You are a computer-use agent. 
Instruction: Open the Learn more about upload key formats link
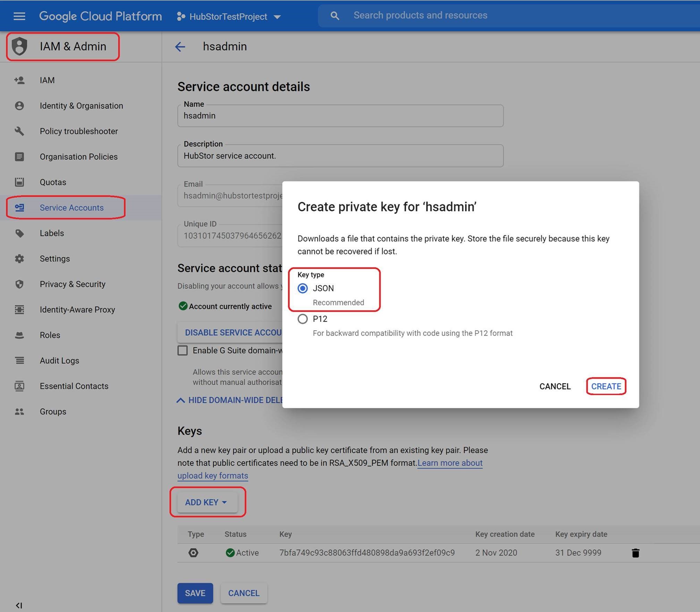coord(449,463)
